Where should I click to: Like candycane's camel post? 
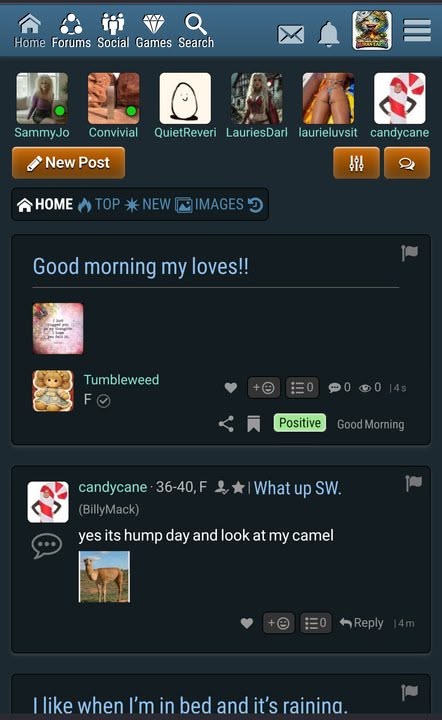[x=247, y=623]
